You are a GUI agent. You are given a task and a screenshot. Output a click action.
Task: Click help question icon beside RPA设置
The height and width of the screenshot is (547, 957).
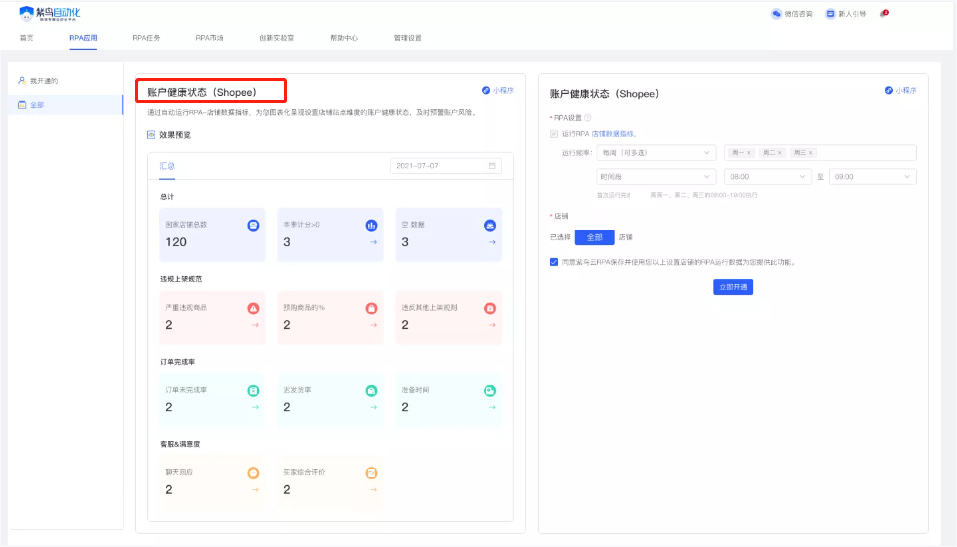(588, 118)
